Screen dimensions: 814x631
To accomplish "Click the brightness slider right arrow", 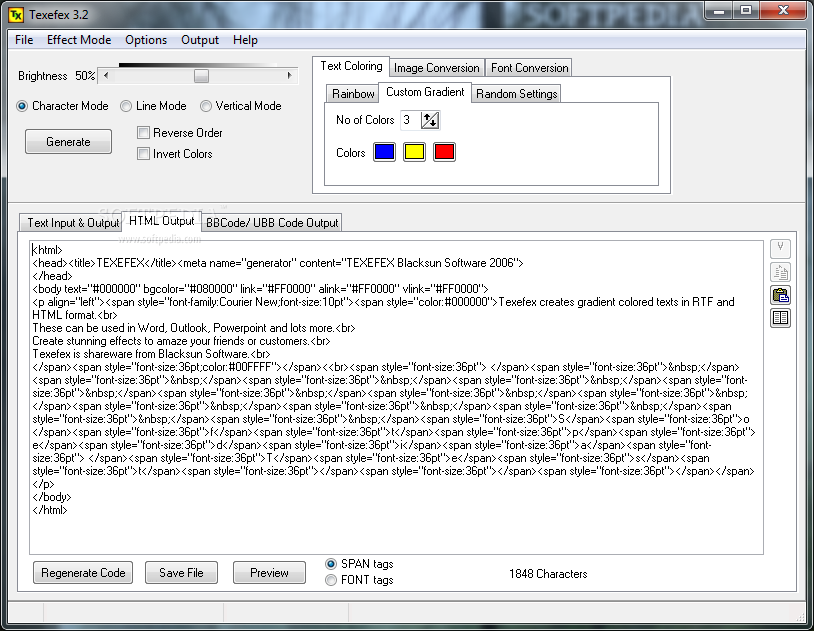I will click(290, 76).
